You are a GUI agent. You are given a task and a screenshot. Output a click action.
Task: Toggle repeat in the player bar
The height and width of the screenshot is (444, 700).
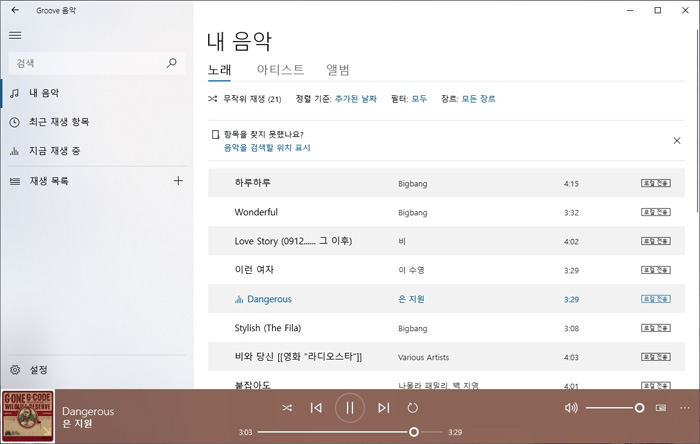pyautogui.click(x=412, y=408)
